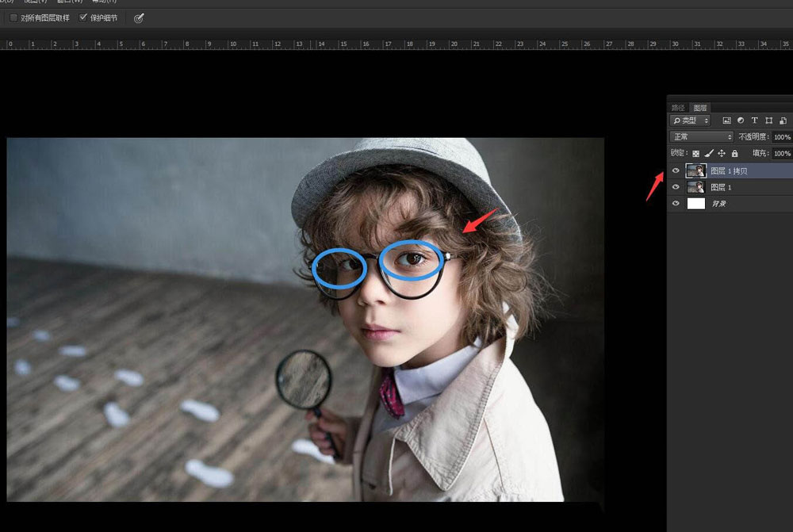Switch to the 路径 panel tab

point(678,108)
